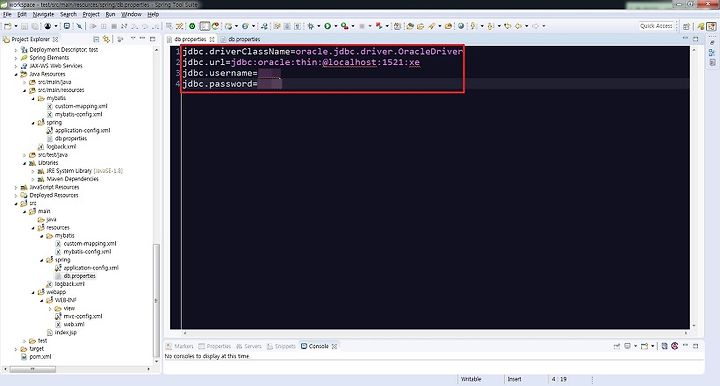Maximize the Project Explorer panel
The height and width of the screenshot is (386, 720).
tap(152, 39)
